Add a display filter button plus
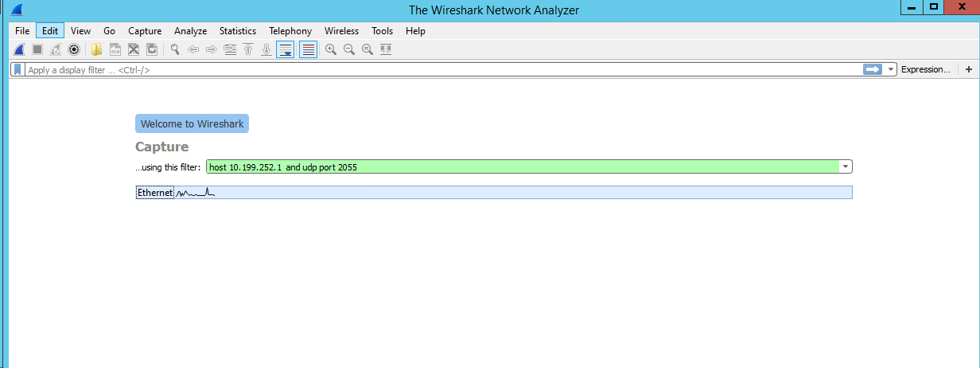This screenshot has height=368, width=980. [968, 69]
